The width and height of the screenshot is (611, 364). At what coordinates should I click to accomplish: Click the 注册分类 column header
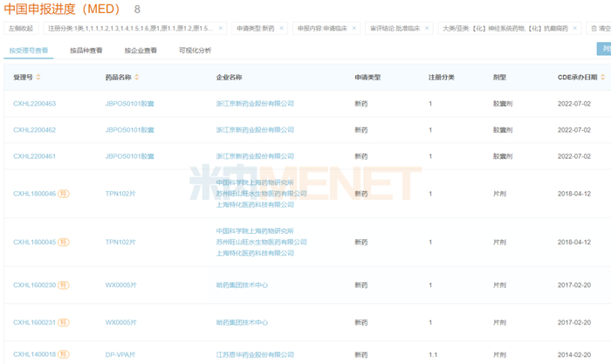click(x=442, y=77)
